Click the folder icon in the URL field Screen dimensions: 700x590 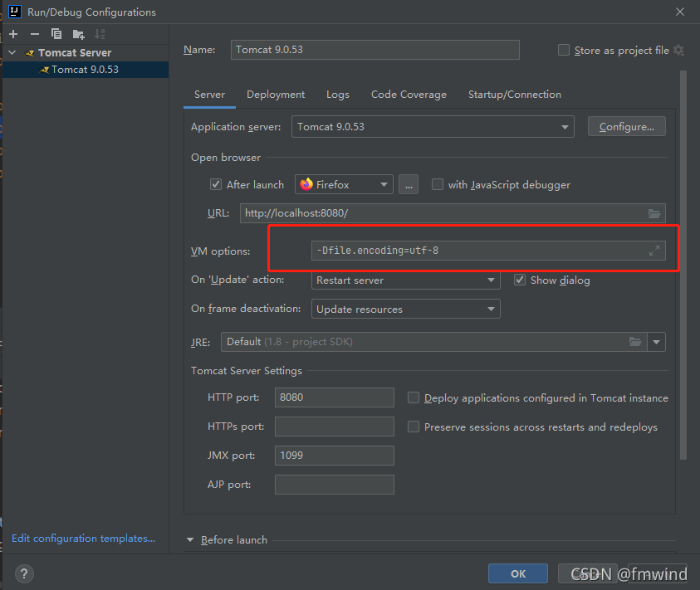[654, 213]
